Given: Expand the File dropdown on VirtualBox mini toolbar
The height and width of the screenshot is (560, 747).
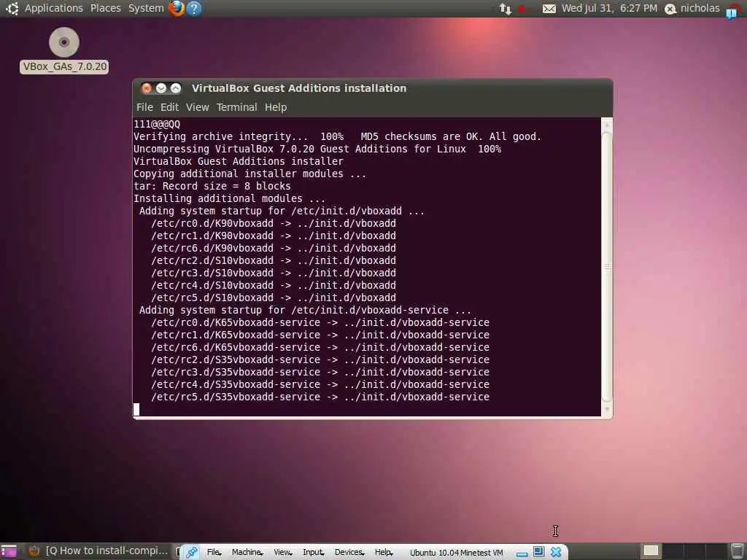Looking at the screenshot, I should click(214, 553).
